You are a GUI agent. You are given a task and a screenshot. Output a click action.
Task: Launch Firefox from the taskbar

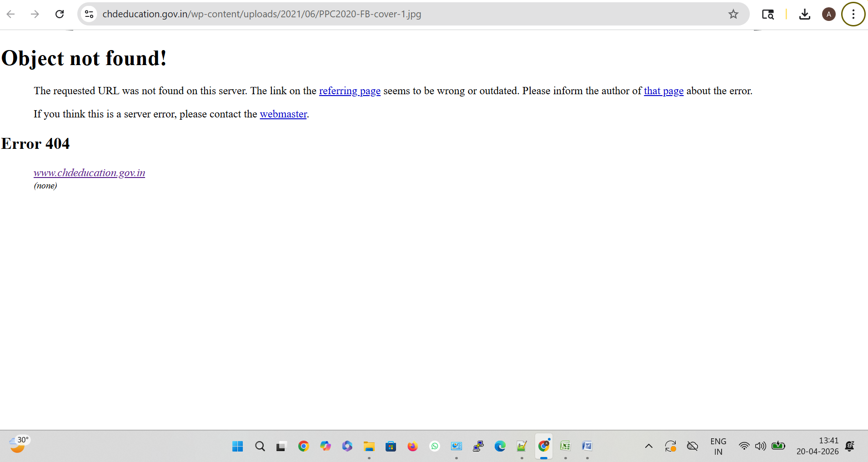click(x=412, y=446)
